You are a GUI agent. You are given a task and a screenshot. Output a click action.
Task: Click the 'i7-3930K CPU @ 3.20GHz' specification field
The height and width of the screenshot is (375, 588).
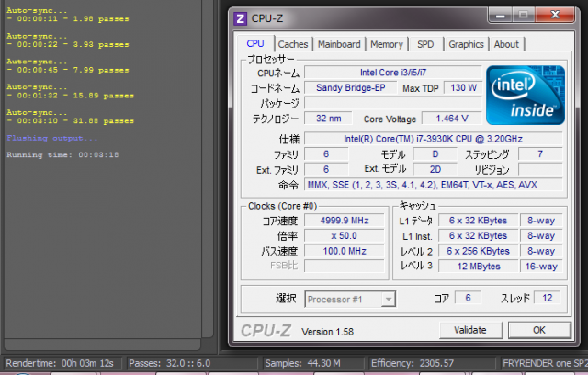(433, 139)
